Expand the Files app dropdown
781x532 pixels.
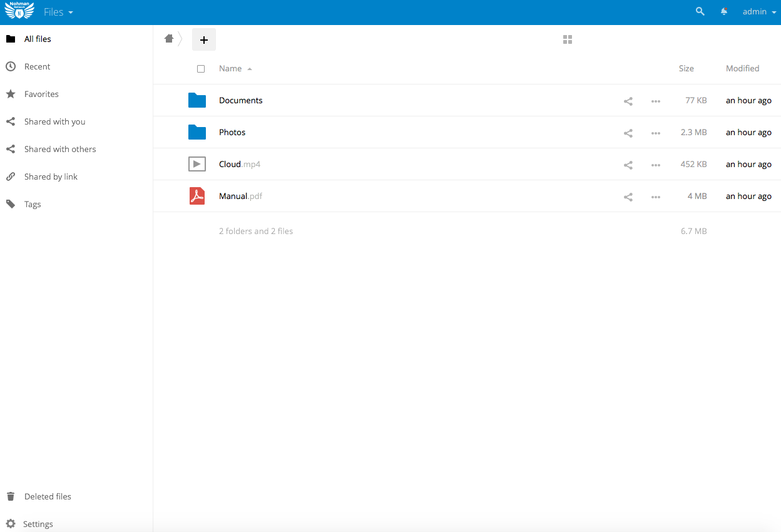tap(58, 12)
